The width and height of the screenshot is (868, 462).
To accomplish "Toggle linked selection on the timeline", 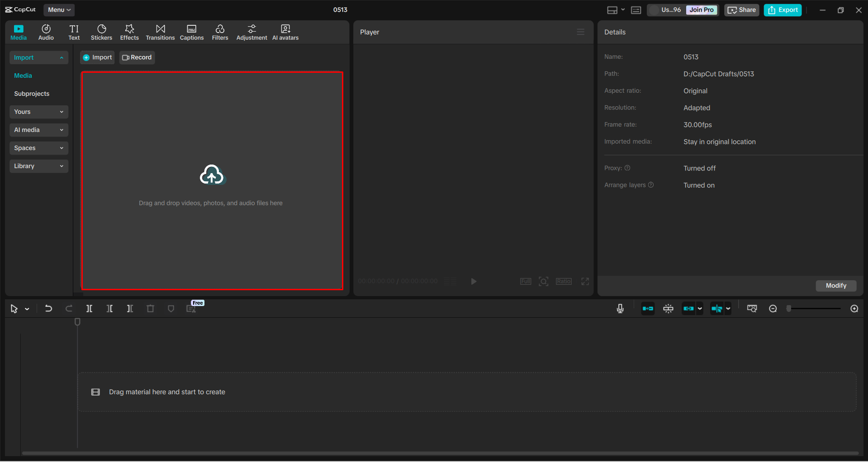I will pos(688,308).
